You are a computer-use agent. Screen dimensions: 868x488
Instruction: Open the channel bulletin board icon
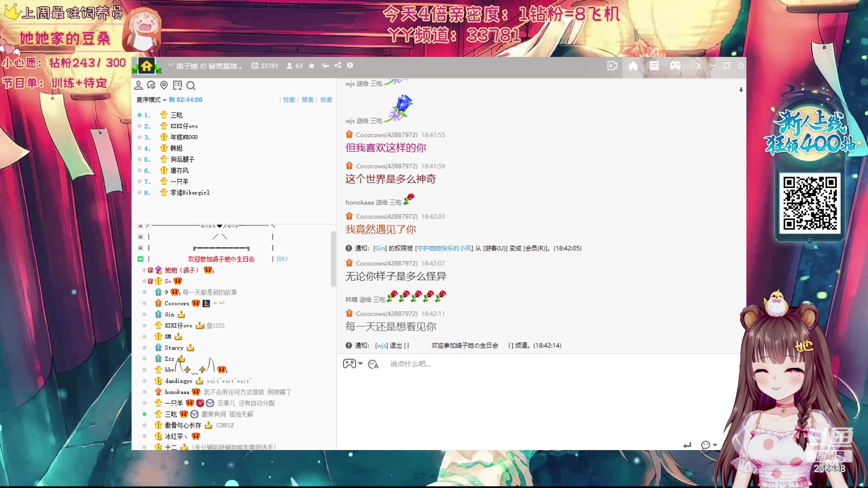[x=177, y=85]
